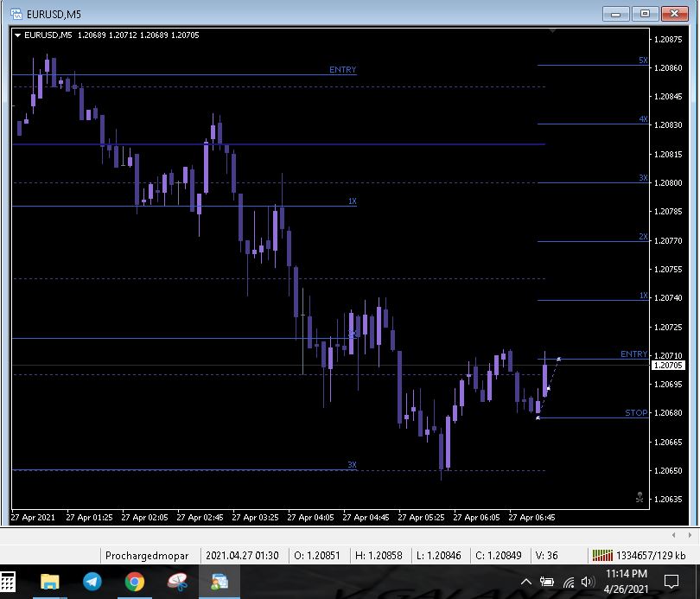This screenshot has height=599, width=700.
Task: Select the lower 3X line label
Action: coord(352,465)
